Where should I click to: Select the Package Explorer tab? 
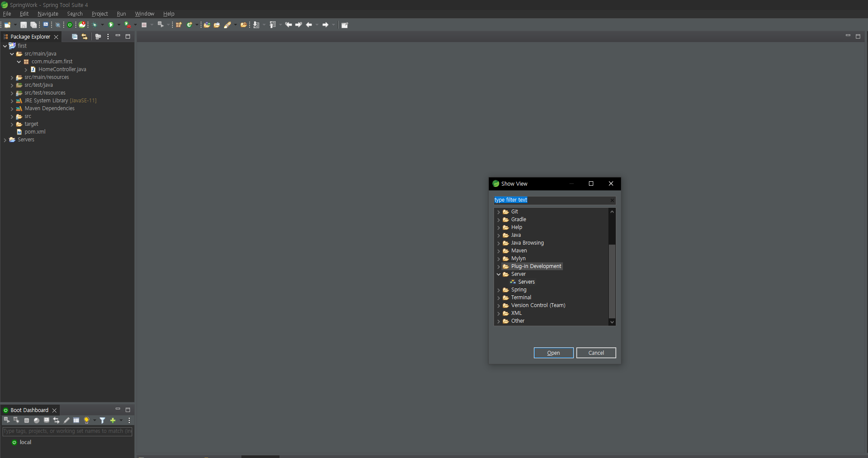(x=30, y=36)
